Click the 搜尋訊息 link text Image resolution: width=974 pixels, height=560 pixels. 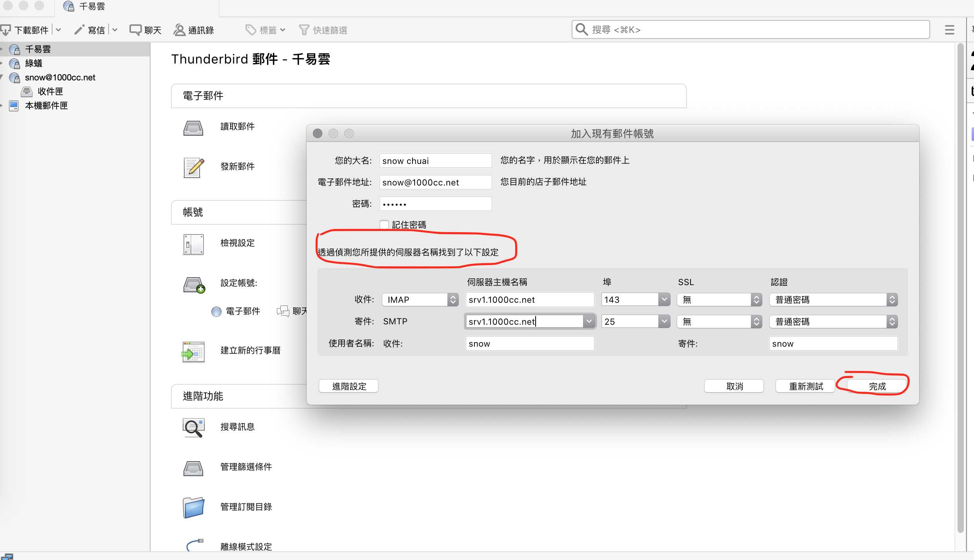tap(238, 427)
